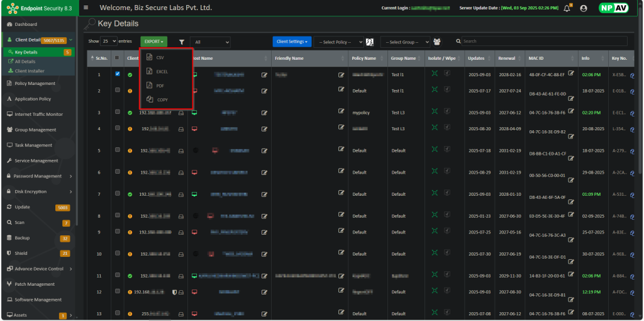
Task: Click into the Search input field
Action: 543,42
